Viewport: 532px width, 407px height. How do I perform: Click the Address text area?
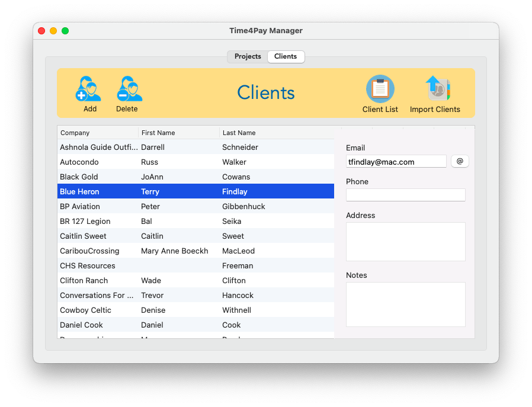coord(405,242)
